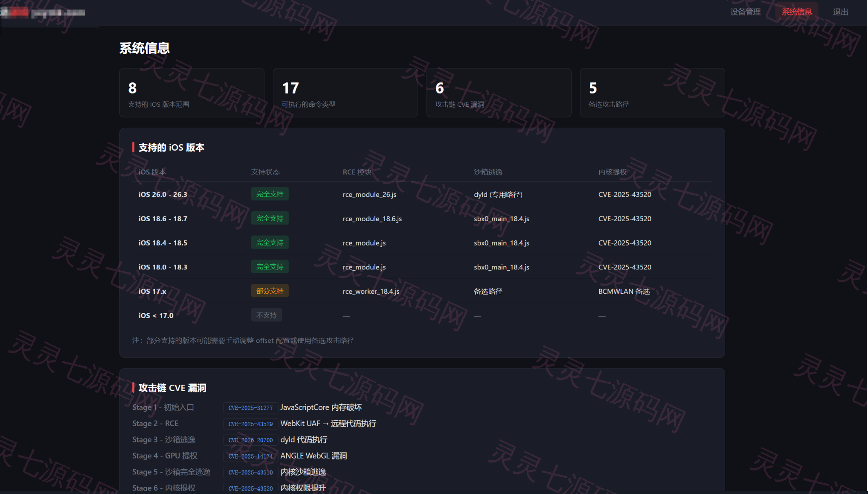Click the rce_module_18.6.js cell
Viewport: 868px width, 494px height.
[372, 219]
